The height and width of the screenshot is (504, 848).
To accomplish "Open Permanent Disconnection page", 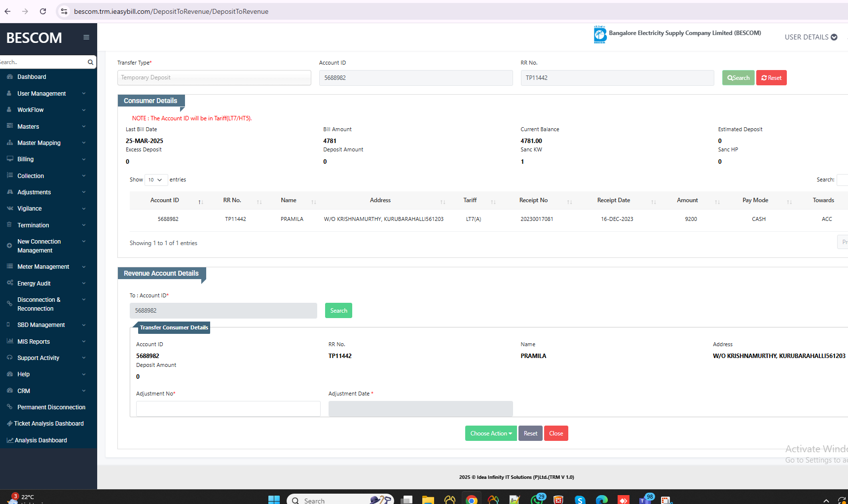I will (51, 407).
